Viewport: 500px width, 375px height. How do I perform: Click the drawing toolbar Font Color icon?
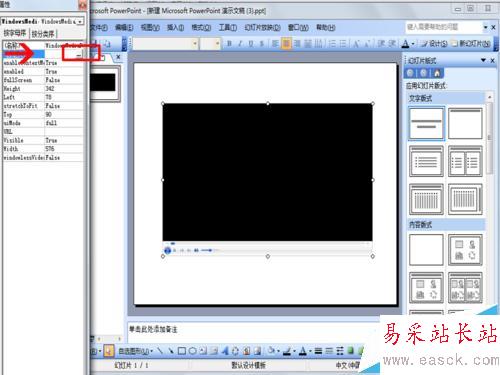(x=303, y=351)
